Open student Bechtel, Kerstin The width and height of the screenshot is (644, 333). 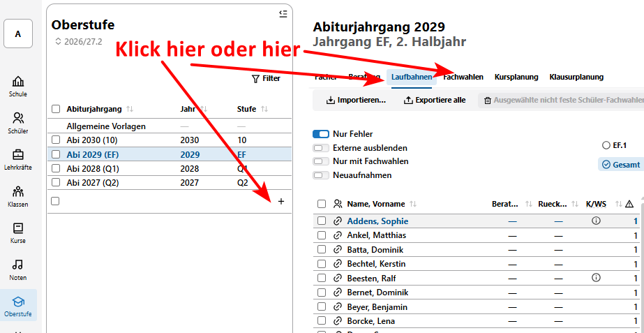[376, 264]
